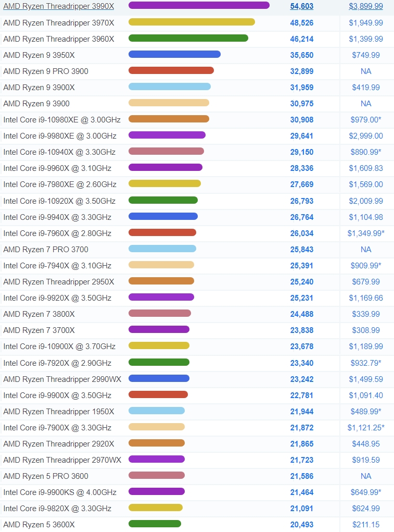The image size is (394, 532).
Task: Select Intel Core i9-10940X @ 3.30GHz
Action: [59, 152]
